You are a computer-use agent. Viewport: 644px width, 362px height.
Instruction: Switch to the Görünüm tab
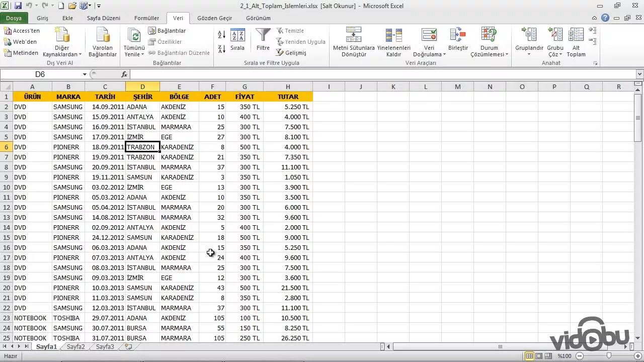258,18
